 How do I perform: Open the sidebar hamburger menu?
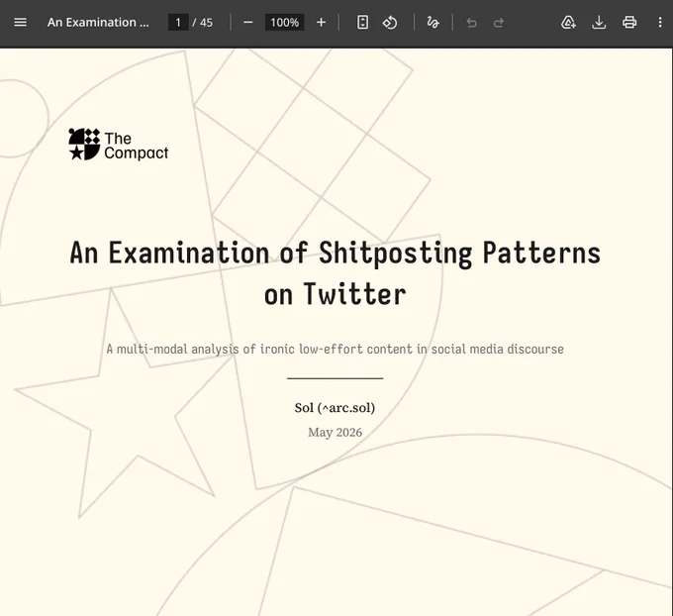(20, 23)
